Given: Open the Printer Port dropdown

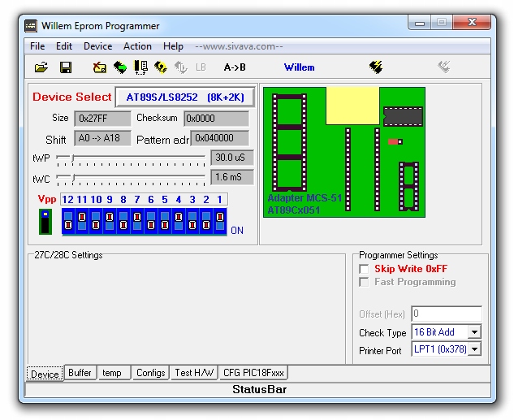Looking at the screenshot, I should (475, 349).
